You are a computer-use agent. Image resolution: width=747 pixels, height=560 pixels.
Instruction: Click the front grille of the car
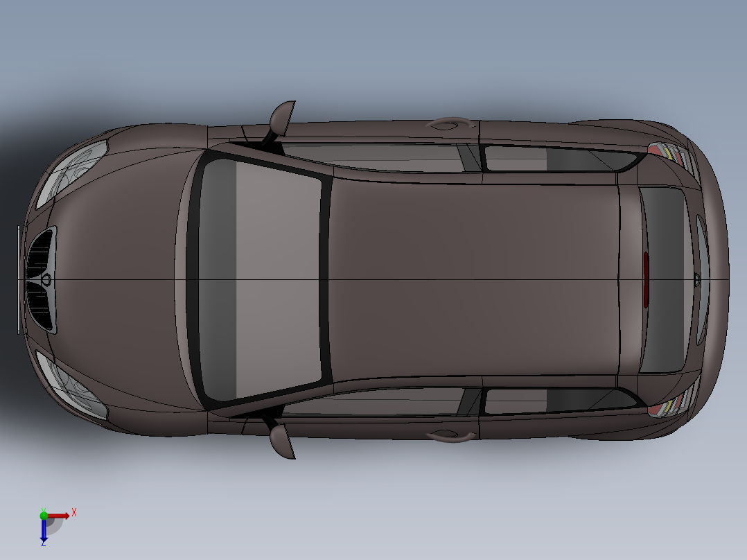tap(42, 276)
